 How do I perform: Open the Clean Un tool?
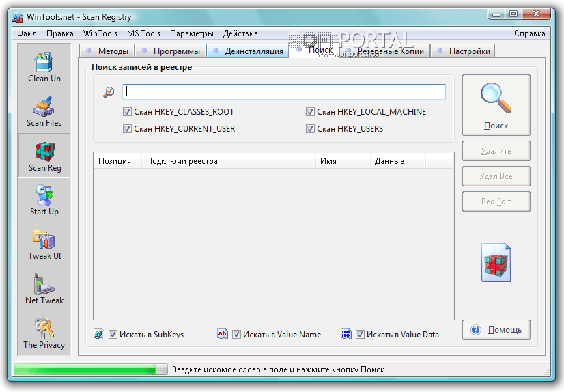[x=44, y=67]
